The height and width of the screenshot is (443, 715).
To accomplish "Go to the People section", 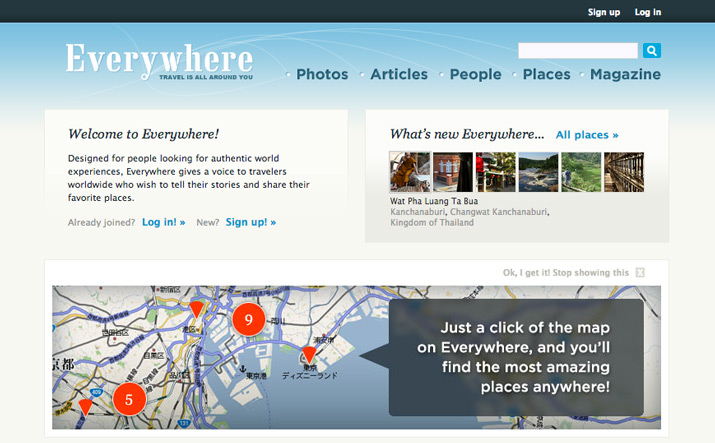I will pos(475,74).
